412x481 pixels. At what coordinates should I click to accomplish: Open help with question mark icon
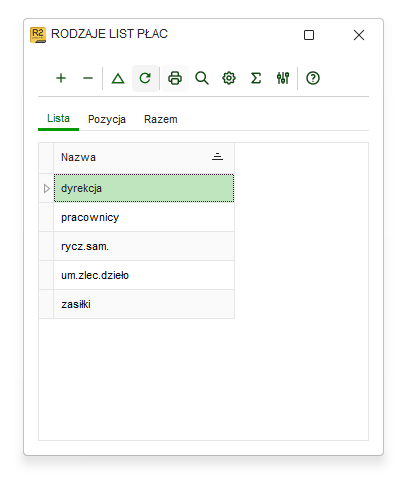tap(313, 78)
